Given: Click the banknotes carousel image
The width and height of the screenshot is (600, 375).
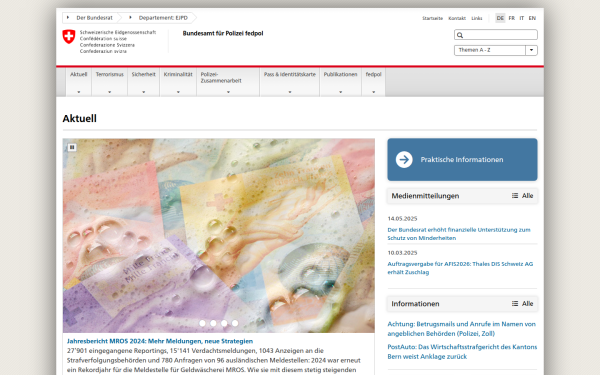Looking at the screenshot, I should coord(219,235).
